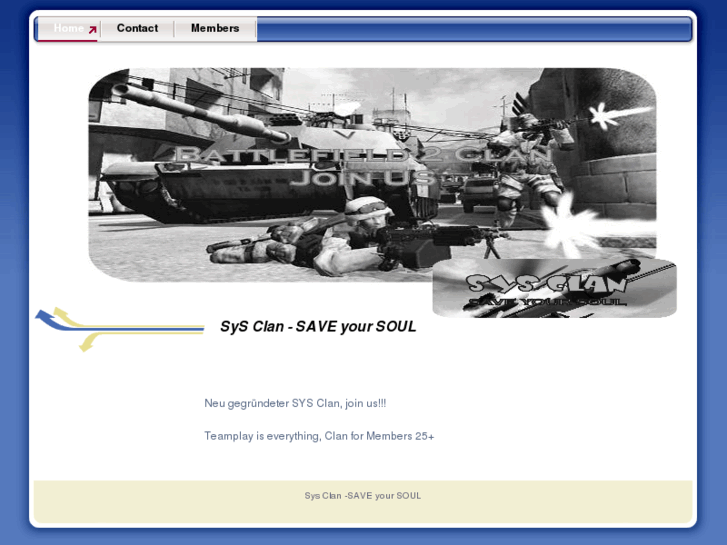Image resolution: width=727 pixels, height=545 pixels.
Task: Click the Battlefield 2 Clan banner image
Action: [x=372, y=175]
